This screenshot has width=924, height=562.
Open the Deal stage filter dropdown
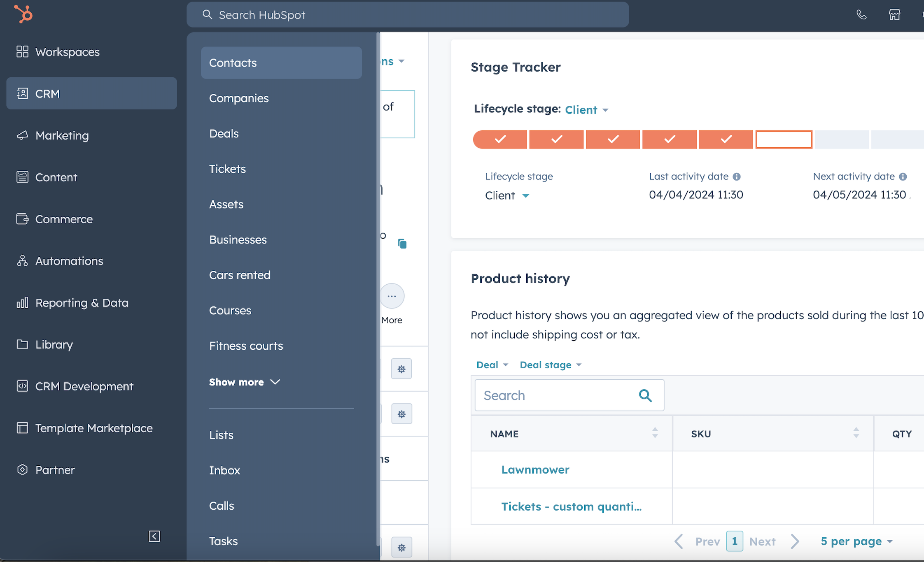point(550,365)
